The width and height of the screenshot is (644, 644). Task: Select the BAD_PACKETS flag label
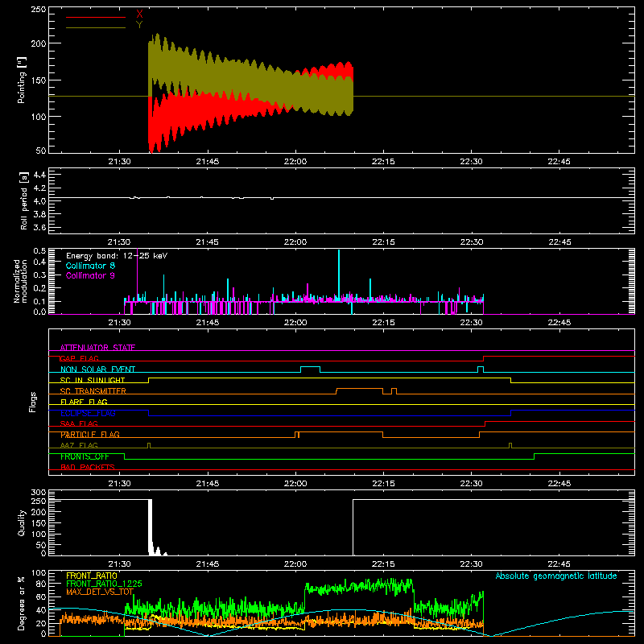click(x=88, y=468)
